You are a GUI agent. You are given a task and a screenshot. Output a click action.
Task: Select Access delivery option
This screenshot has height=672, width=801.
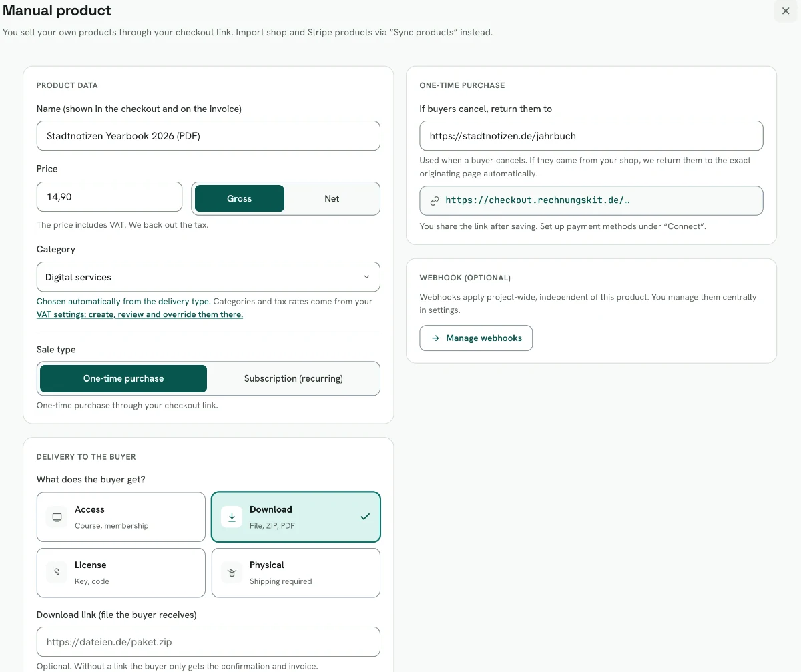tap(121, 517)
